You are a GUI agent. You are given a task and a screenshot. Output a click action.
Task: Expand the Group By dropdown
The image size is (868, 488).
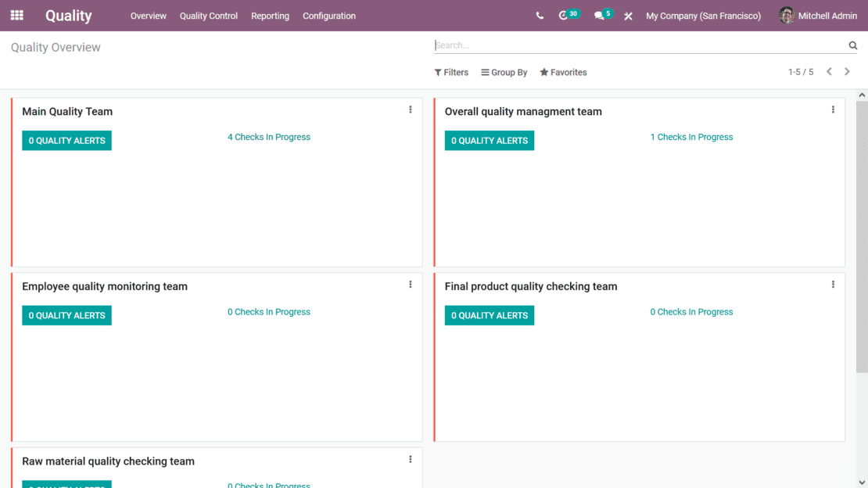click(x=504, y=73)
